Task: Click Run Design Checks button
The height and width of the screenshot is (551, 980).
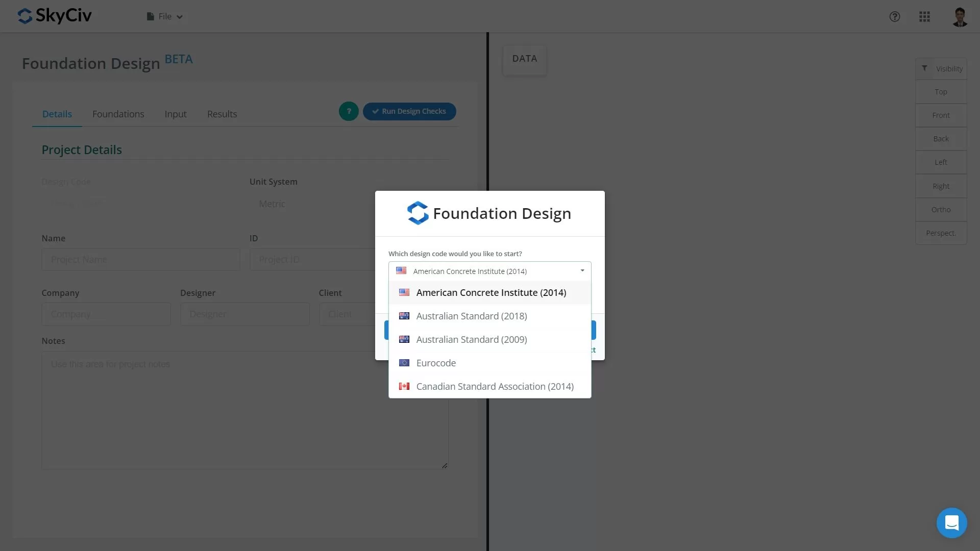Action: [409, 111]
